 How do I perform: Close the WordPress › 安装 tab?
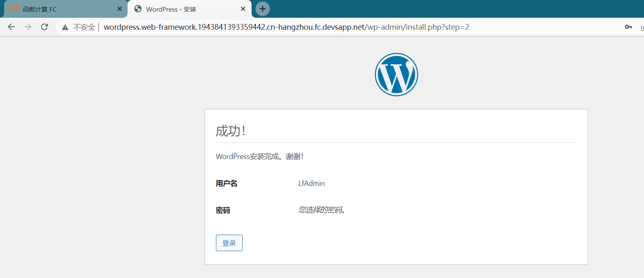243,9
